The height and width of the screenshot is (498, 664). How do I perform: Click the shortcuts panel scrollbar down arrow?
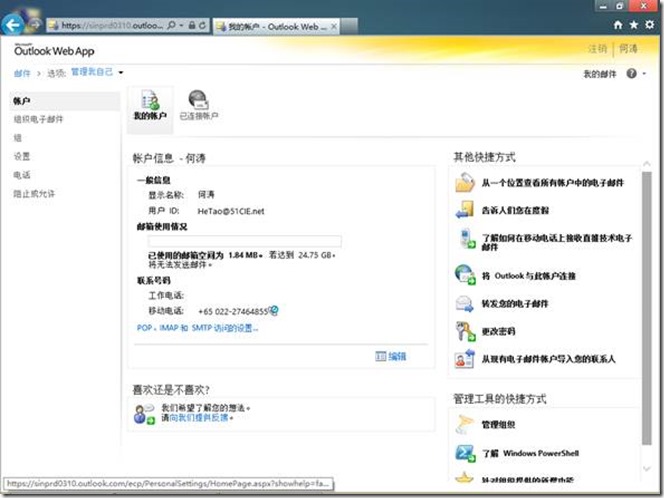[x=647, y=468]
